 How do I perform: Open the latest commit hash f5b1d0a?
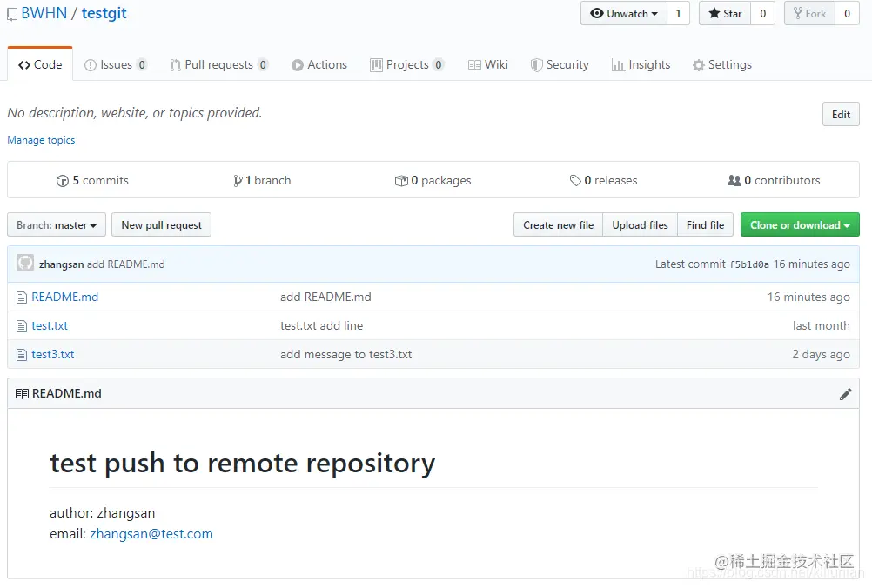click(749, 264)
